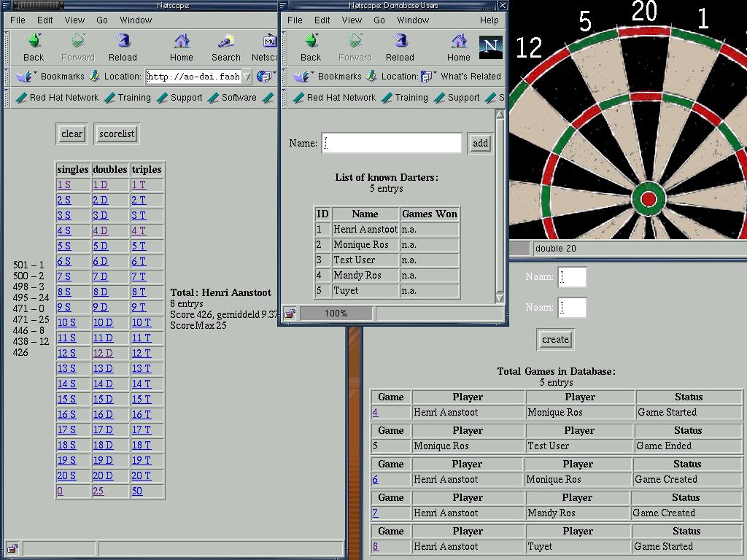The height and width of the screenshot is (560, 747).
Task: Click What's Related icon in left window
Action: pos(266,76)
